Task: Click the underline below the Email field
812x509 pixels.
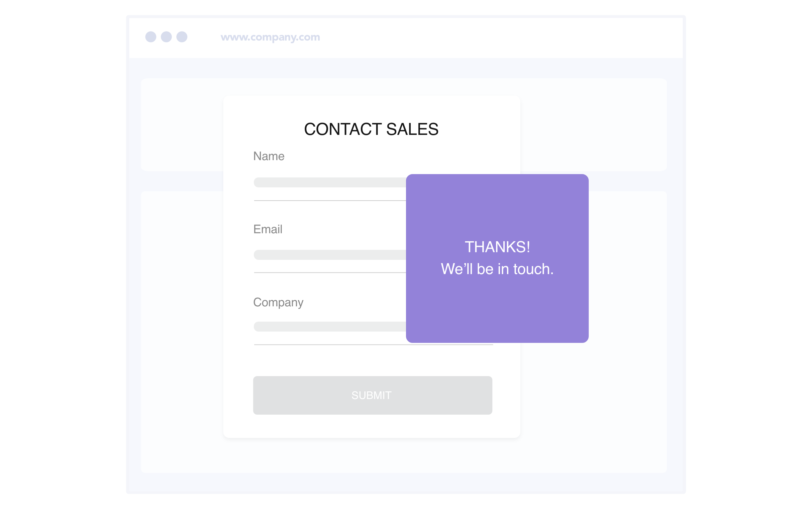Action: point(330,273)
